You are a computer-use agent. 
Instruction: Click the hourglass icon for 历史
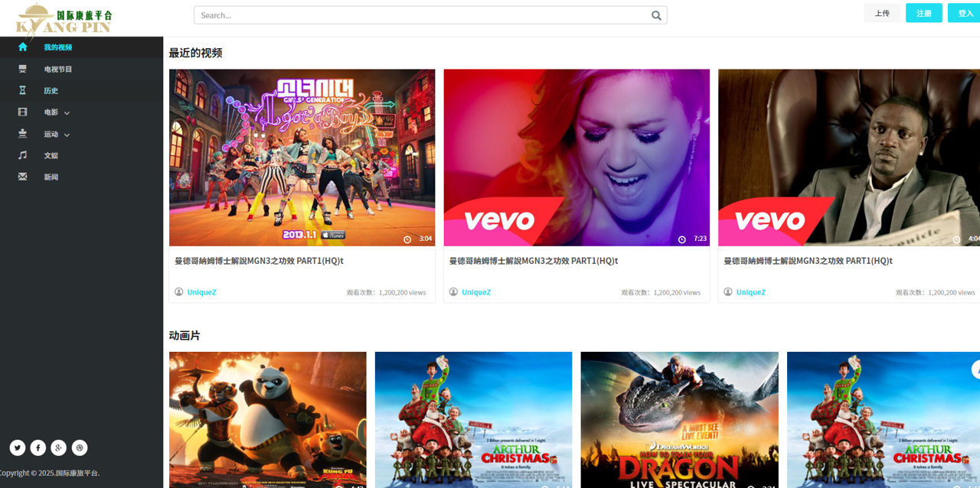23,90
